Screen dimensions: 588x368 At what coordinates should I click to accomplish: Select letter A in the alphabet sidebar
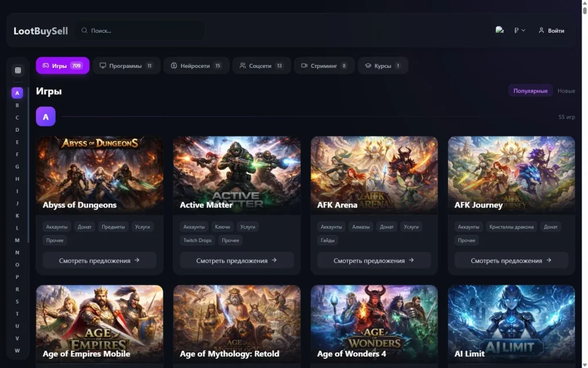click(17, 93)
